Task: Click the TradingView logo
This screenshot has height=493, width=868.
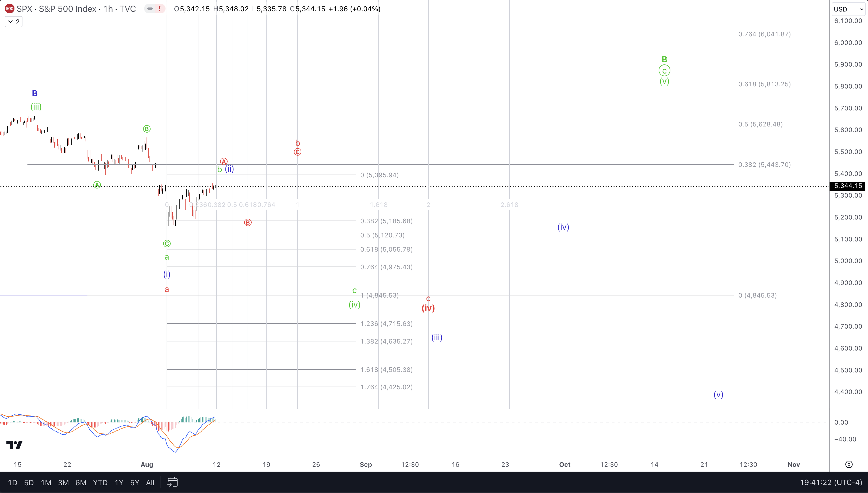Action: (14, 445)
